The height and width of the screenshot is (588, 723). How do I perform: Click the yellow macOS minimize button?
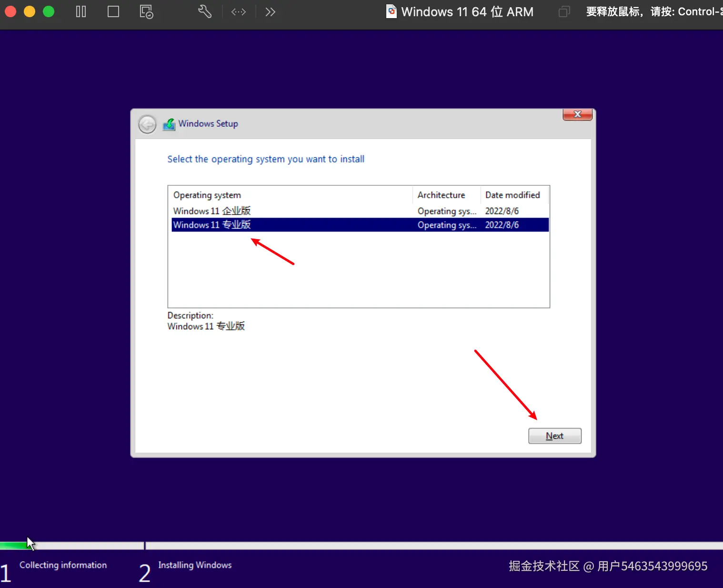(30, 11)
